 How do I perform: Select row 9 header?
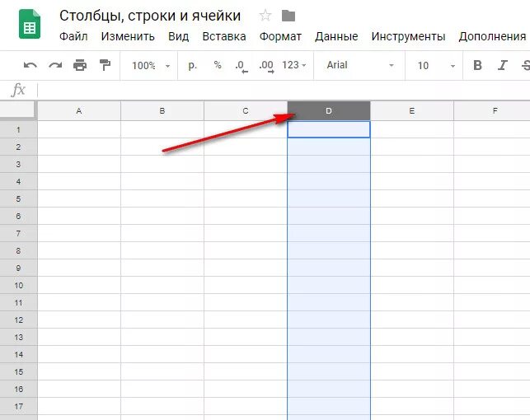18,268
